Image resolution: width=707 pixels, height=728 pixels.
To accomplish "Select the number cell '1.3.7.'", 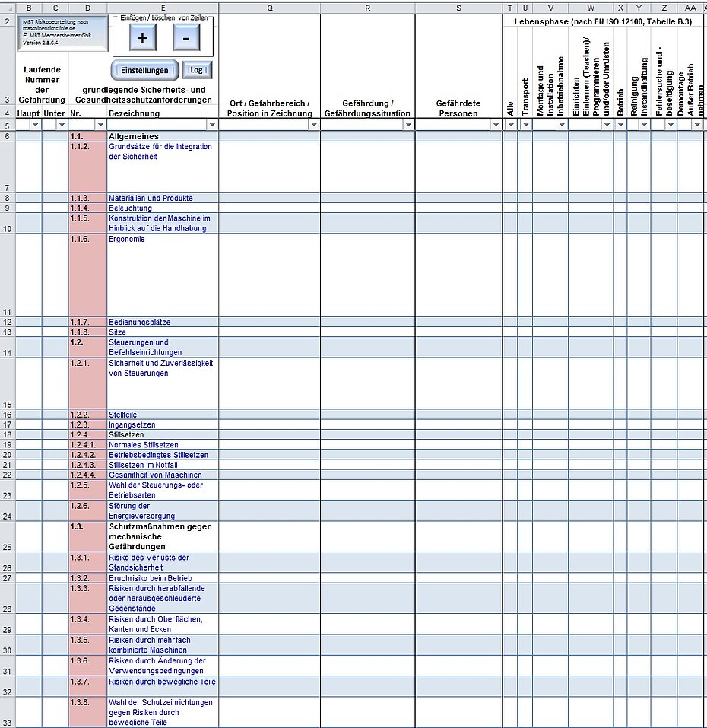I will pyautogui.click(x=87, y=686).
